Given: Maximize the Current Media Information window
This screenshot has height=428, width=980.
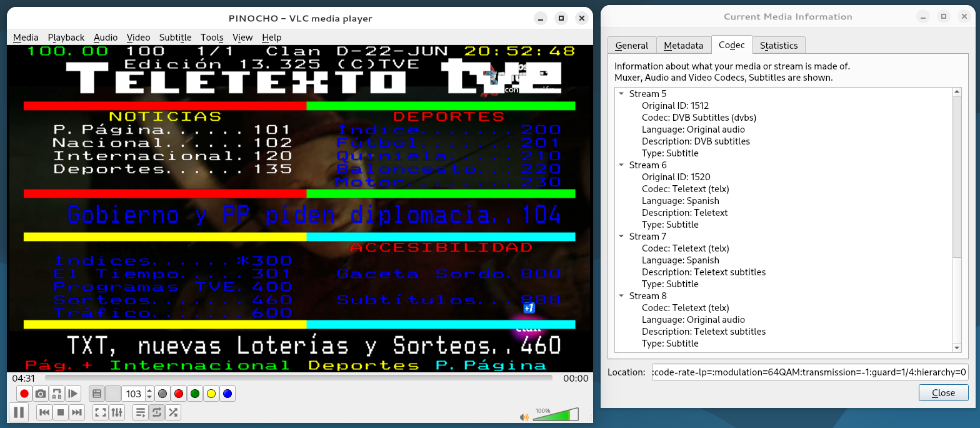Looking at the screenshot, I should point(944,16).
